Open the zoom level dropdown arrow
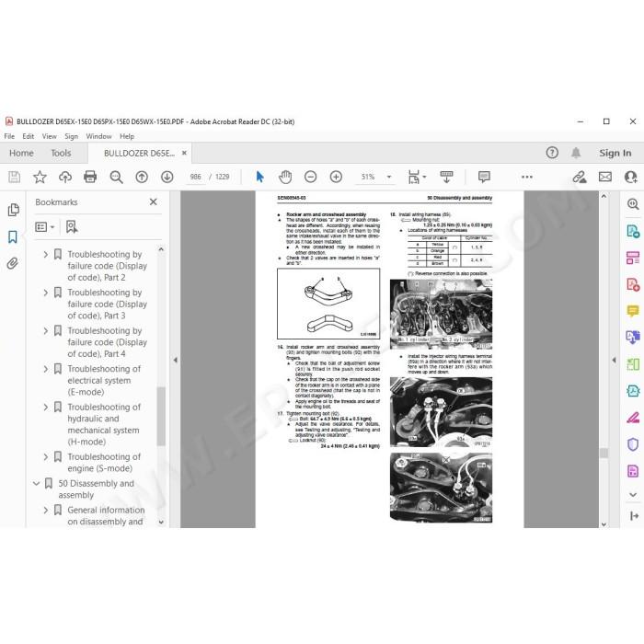Viewport: 644px width, 644px height. coord(389,177)
